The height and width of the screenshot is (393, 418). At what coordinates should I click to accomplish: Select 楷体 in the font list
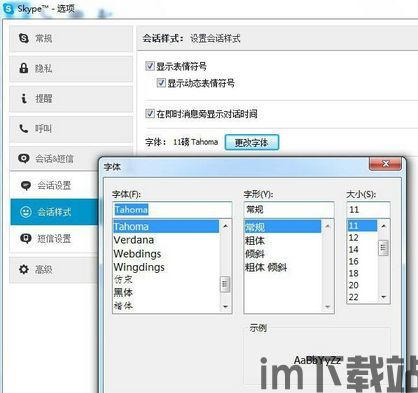coord(166,305)
